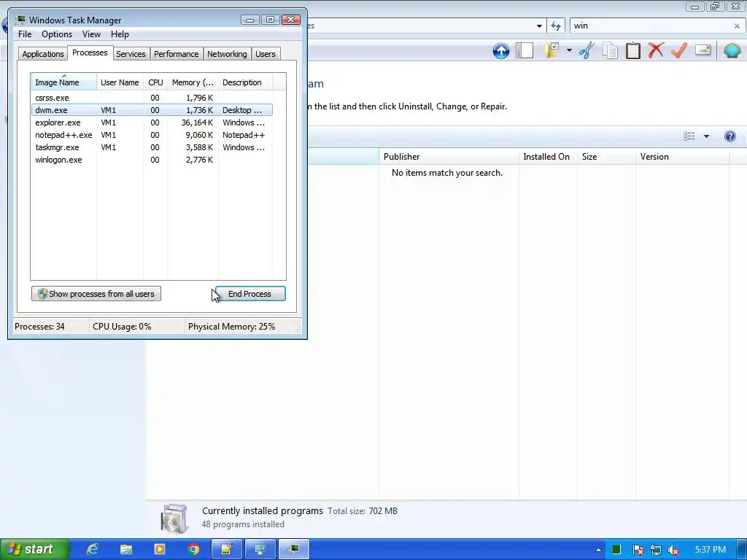The image size is (747, 560).
Task: Open the Action Center flag tray icon
Action: [638, 550]
